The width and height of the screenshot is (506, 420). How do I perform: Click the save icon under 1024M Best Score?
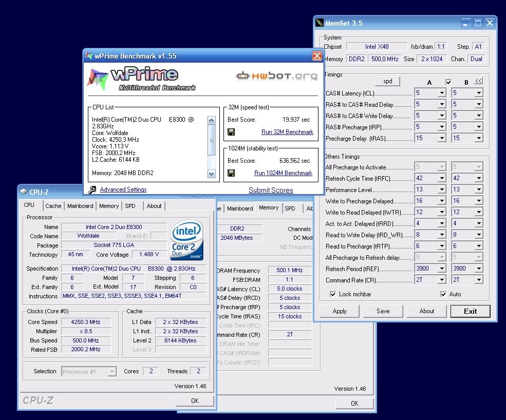231,173
